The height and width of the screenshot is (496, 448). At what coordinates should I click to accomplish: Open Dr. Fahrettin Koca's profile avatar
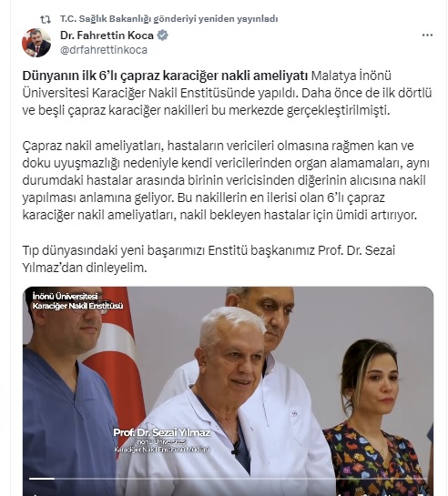36,43
